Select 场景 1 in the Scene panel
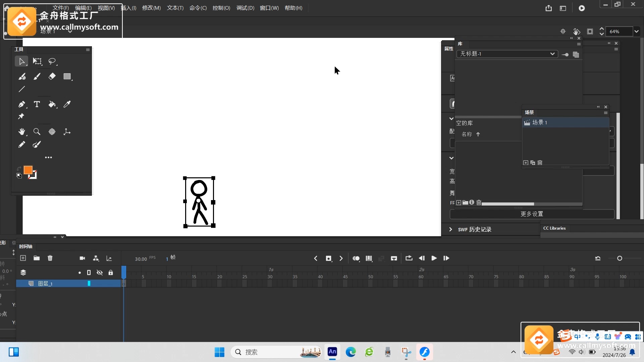Screen dimensions: 644x362 540,123
